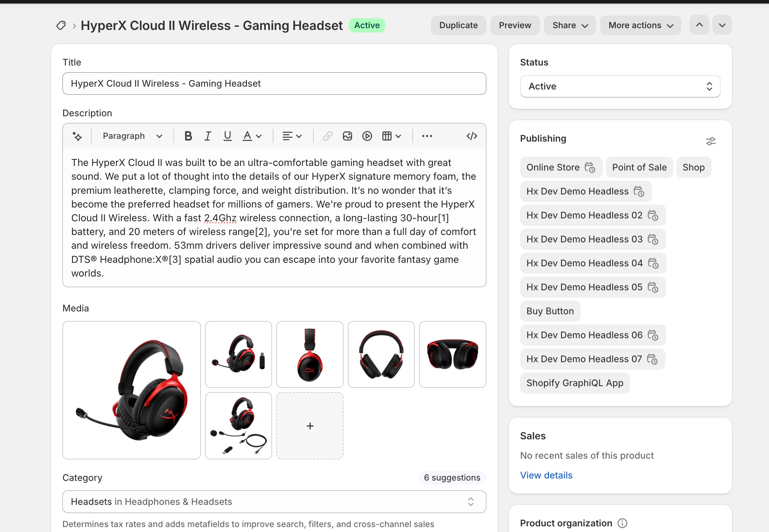The image size is (769, 532).
Task: Apply bold formatting in the description editor
Action: point(188,136)
